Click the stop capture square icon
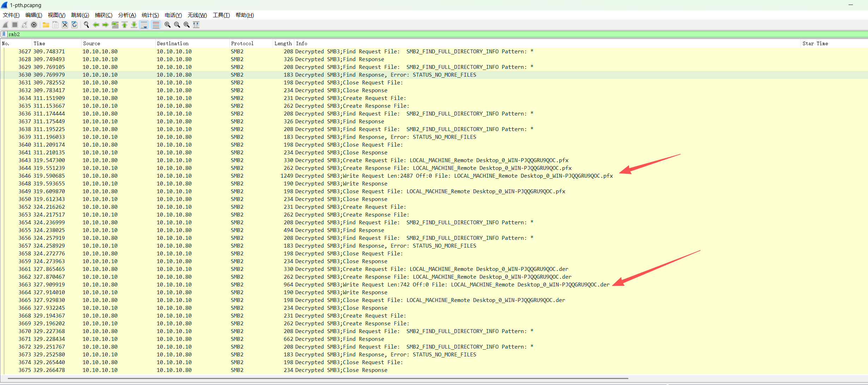Viewport: 868px width, 385px height. click(x=15, y=25)
